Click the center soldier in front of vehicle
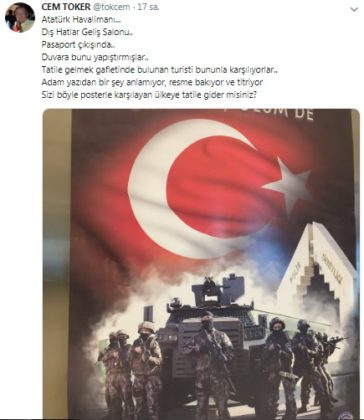This screenshot has width=364, height=420. (x=209, y=363)
